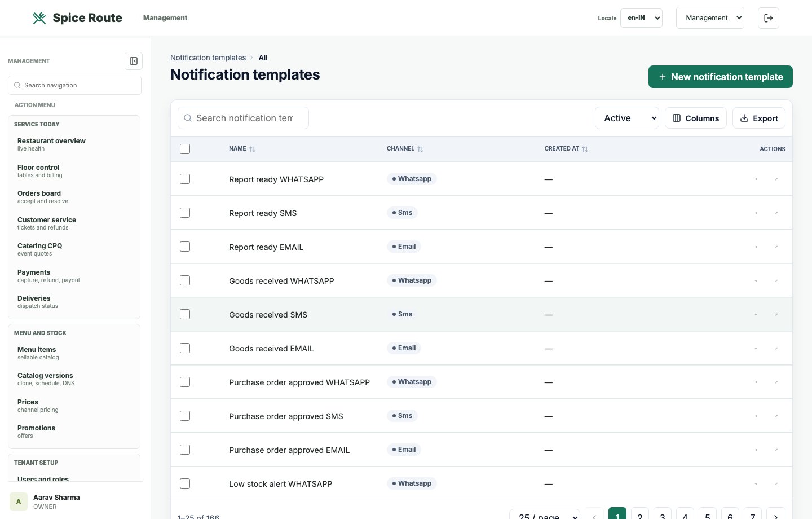The width and height of the screenshot is (812, 519).
Task: Open the Locale en-IN dropdown
Action: [x=641, y=18]
